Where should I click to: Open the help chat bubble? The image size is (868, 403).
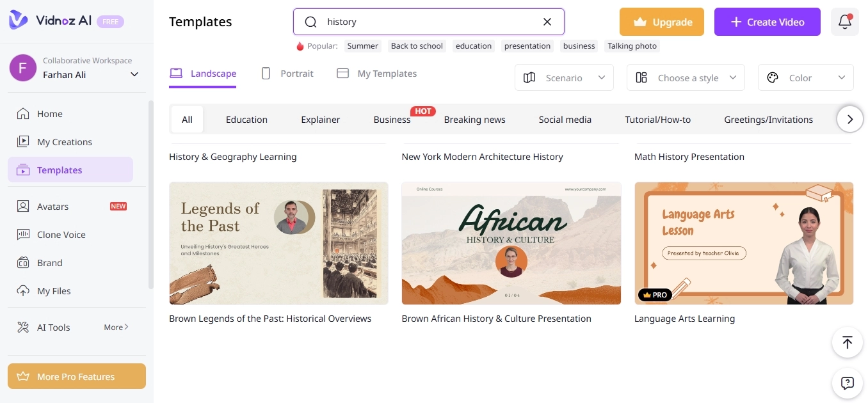(x=847, y=383)
